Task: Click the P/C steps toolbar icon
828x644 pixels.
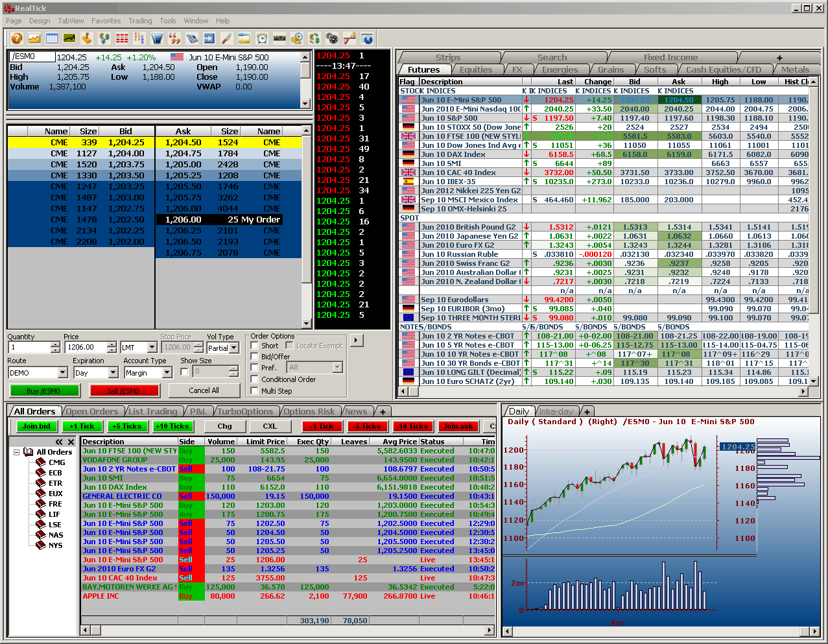Action: 349,39
